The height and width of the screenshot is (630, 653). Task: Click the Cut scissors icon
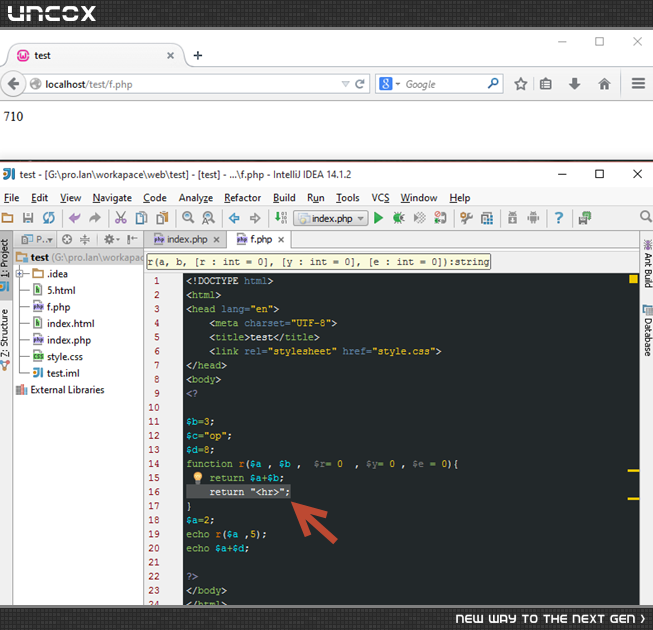tap(121, 217)
